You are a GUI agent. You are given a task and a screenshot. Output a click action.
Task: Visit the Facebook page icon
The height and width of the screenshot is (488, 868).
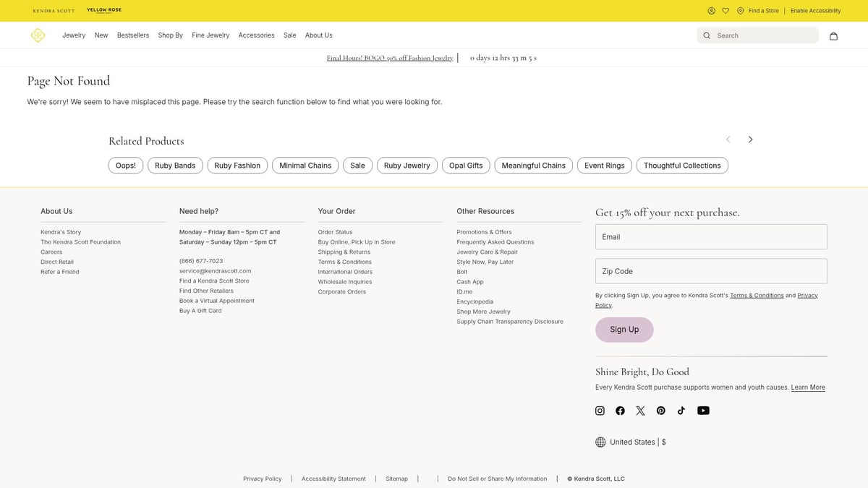coord(620,411)
